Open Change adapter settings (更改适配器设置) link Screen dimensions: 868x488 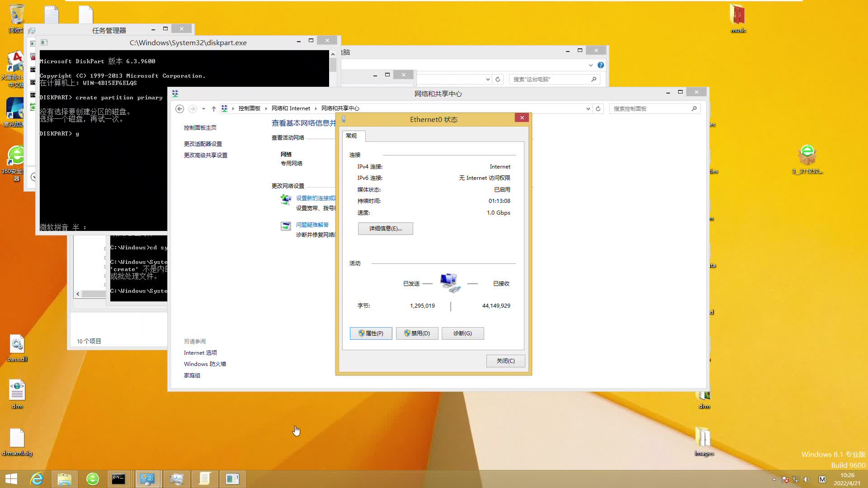click(x=203, y=144)
